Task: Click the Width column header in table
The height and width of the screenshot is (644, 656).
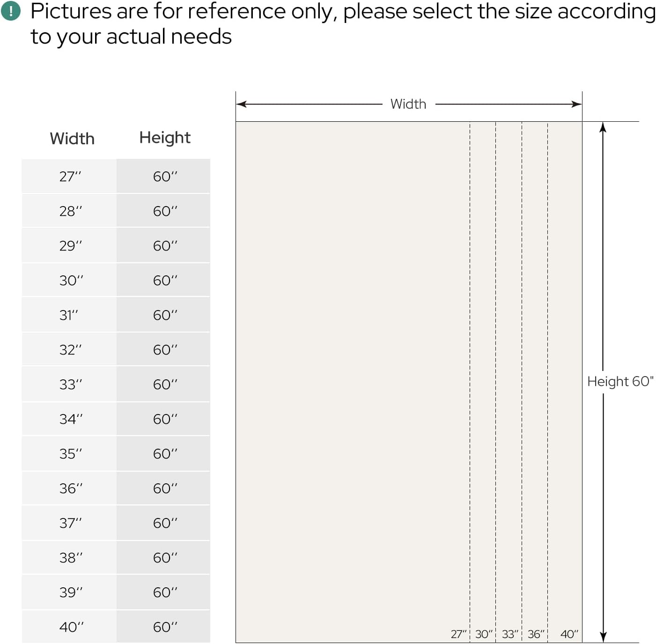Action: (72, 139)
